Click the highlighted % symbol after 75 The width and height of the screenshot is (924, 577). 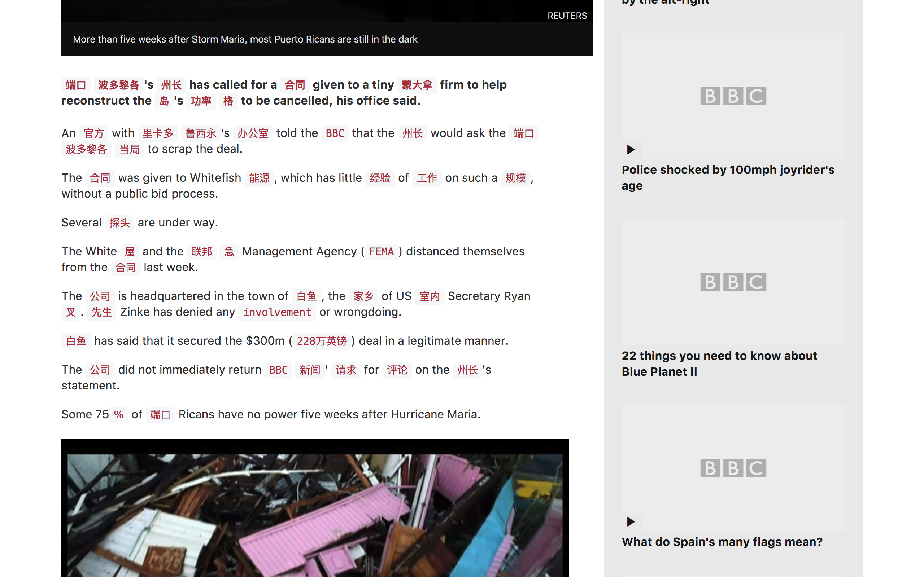[119, 414]
